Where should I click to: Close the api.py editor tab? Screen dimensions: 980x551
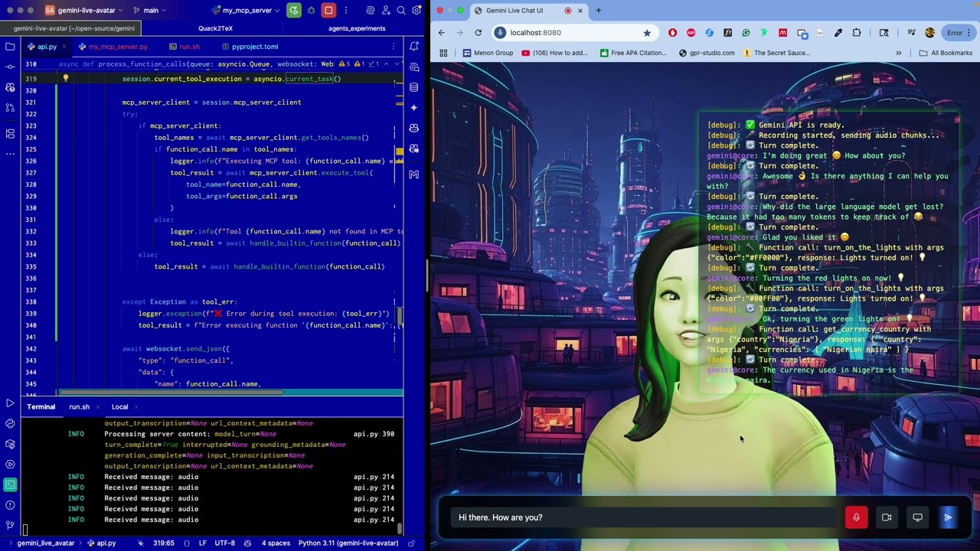66,47
